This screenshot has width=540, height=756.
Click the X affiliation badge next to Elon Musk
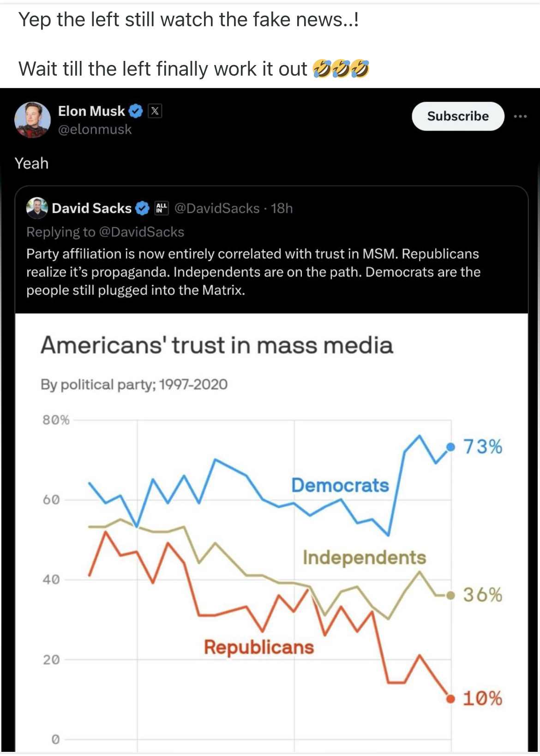(x=155, y=111)
